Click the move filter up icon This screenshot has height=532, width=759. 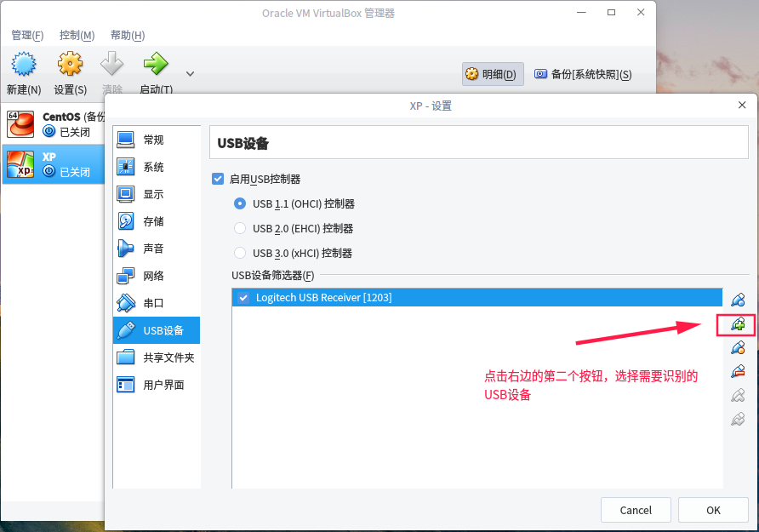[x=738, y=396]
